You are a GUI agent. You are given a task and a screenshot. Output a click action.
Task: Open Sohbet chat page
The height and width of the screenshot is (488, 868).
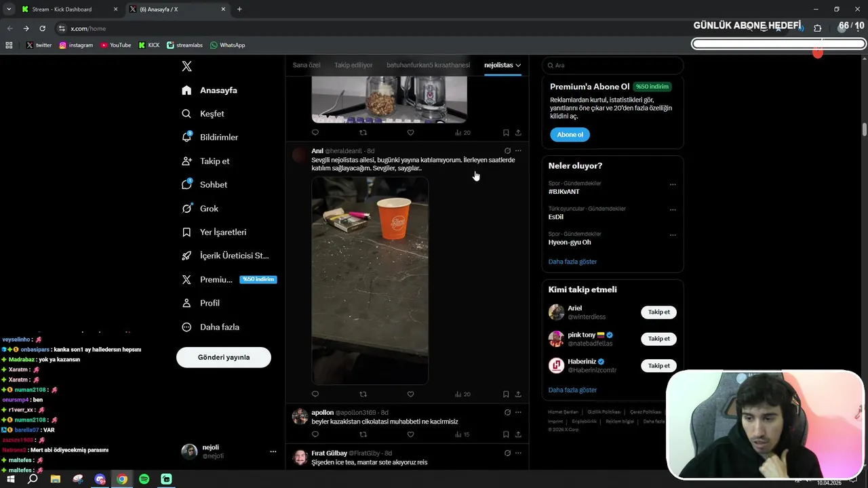(x=204, y=184)
